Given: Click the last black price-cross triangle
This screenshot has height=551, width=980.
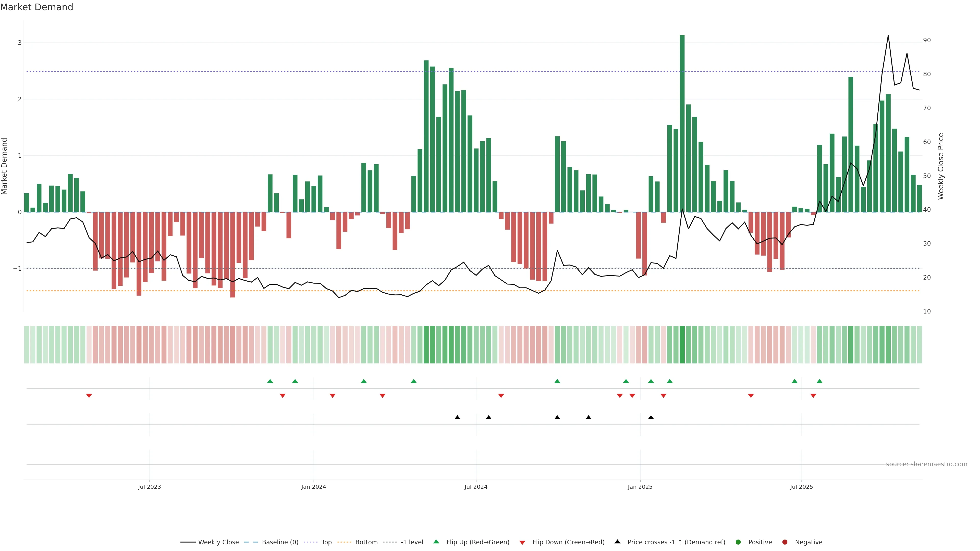Looking at the screenshot, I should click(651, 418).
